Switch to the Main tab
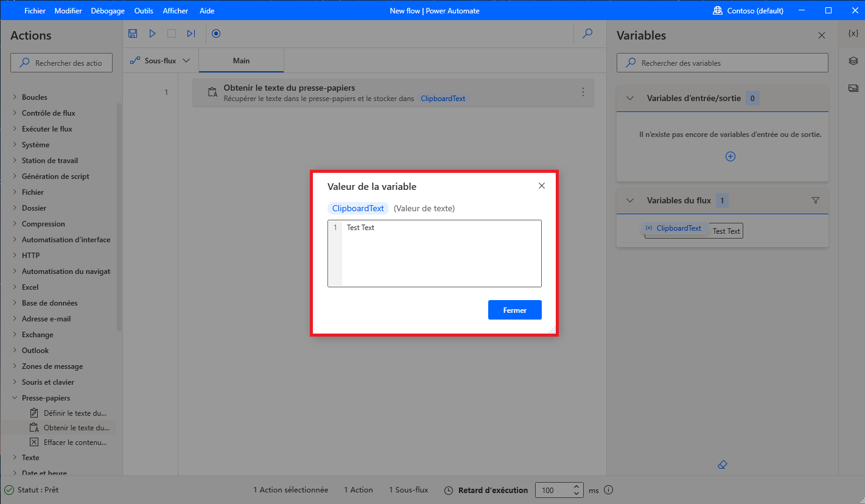The height and width of the screenshot is (504, 865). (241, 60)
